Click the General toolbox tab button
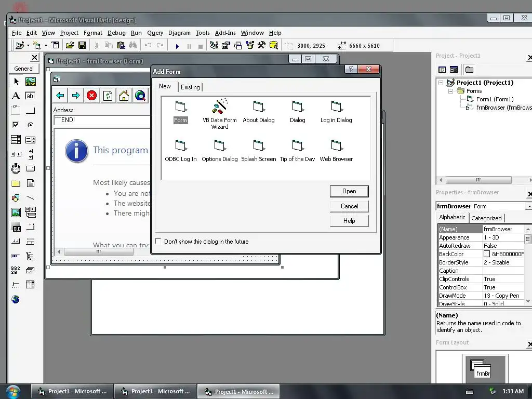Screen dimensions: 532x399 (x=24, y=69)
